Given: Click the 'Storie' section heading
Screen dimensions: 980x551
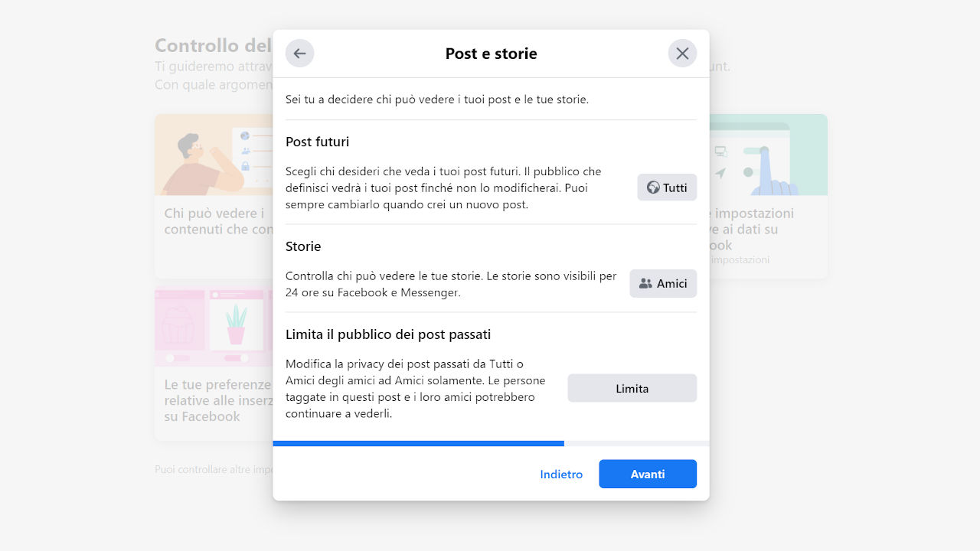Looking at the screenshot, I should (x=303, y=246).
